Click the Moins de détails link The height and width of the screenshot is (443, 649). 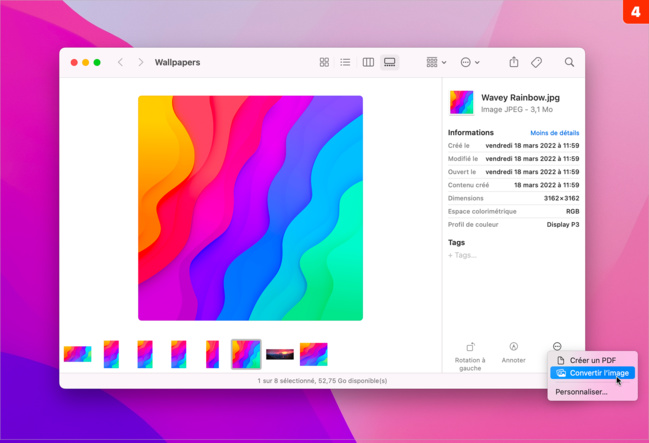pyautogui.click(x=555, y=133)
